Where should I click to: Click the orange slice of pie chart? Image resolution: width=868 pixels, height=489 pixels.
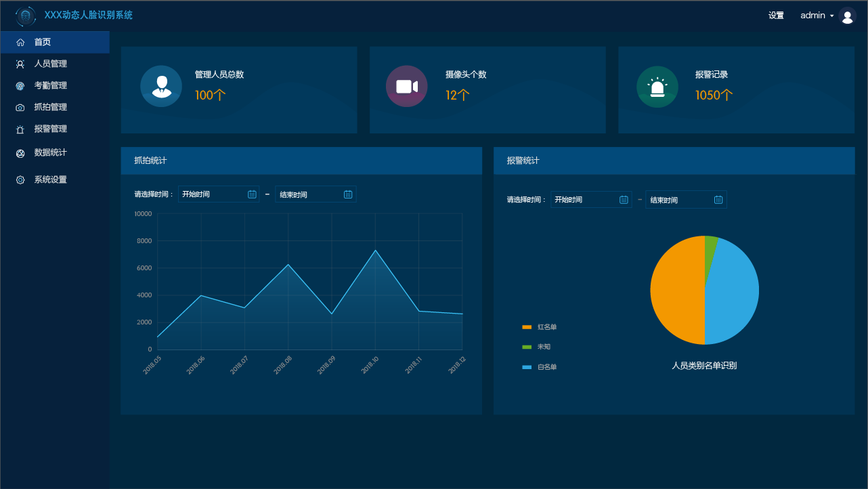[677, 291]
